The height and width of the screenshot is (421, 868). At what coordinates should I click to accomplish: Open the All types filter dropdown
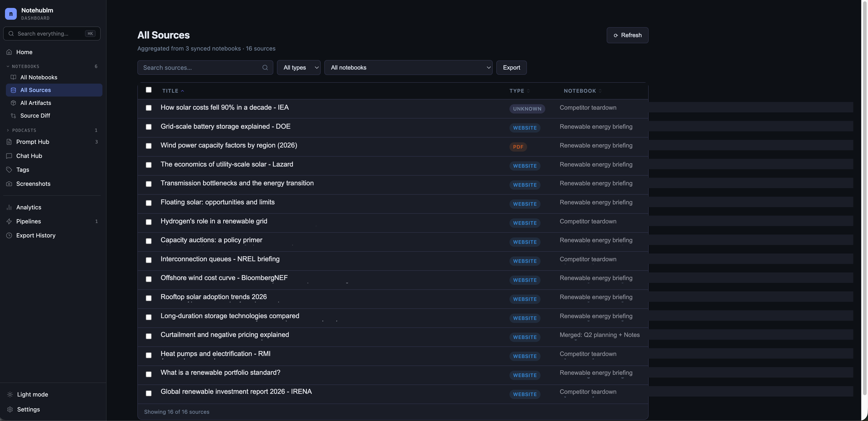pyautogui.click(x=298, y=68)
